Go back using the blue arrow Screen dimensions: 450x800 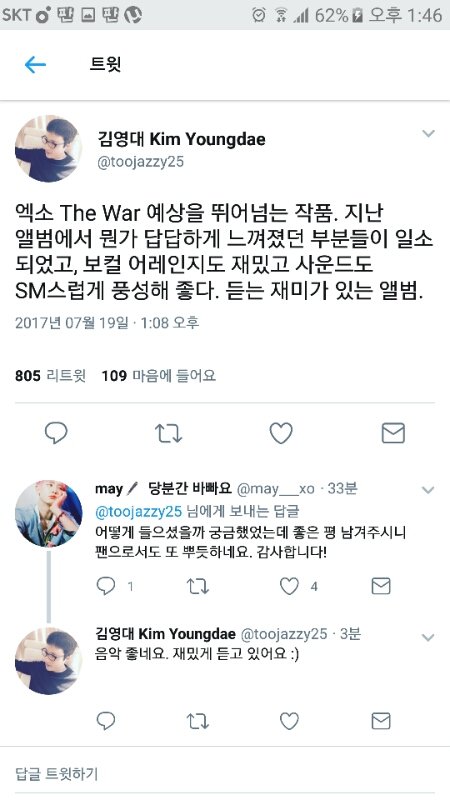tap(35, 65)
